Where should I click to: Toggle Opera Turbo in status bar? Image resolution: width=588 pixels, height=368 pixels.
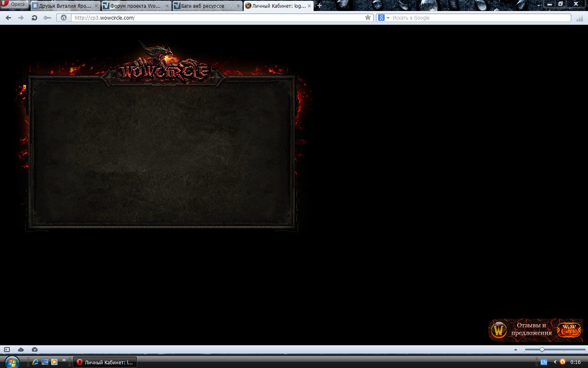tap(35, 350)
